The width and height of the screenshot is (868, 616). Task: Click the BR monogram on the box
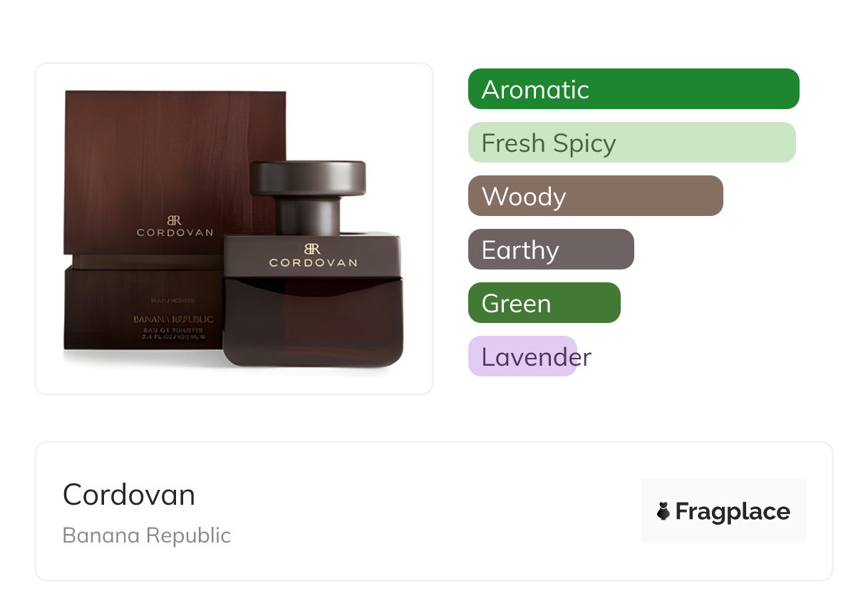coord(175,220)
